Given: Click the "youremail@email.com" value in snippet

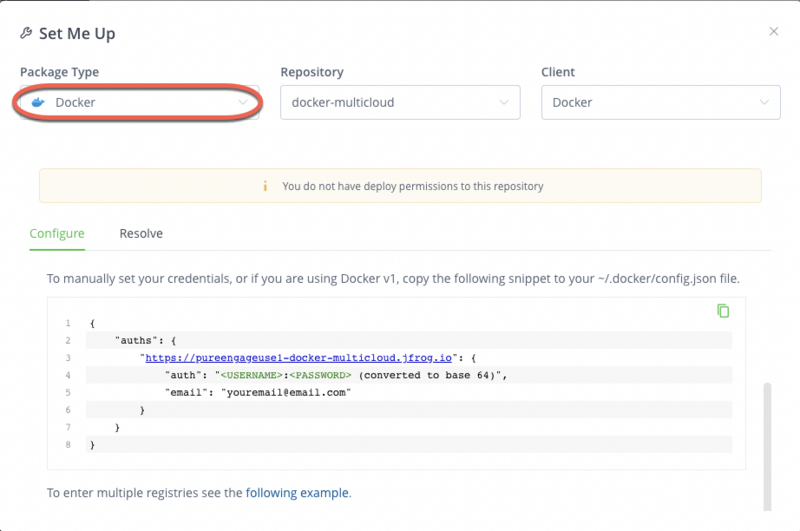Looking at the screenshot, I should (x=286, y=393).
